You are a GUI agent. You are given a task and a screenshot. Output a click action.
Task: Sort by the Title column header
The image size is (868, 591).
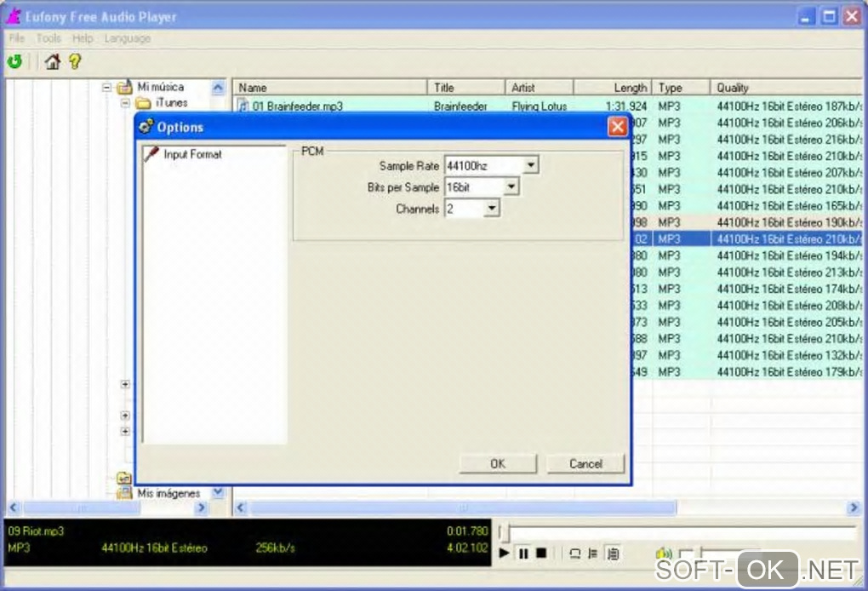466,88
